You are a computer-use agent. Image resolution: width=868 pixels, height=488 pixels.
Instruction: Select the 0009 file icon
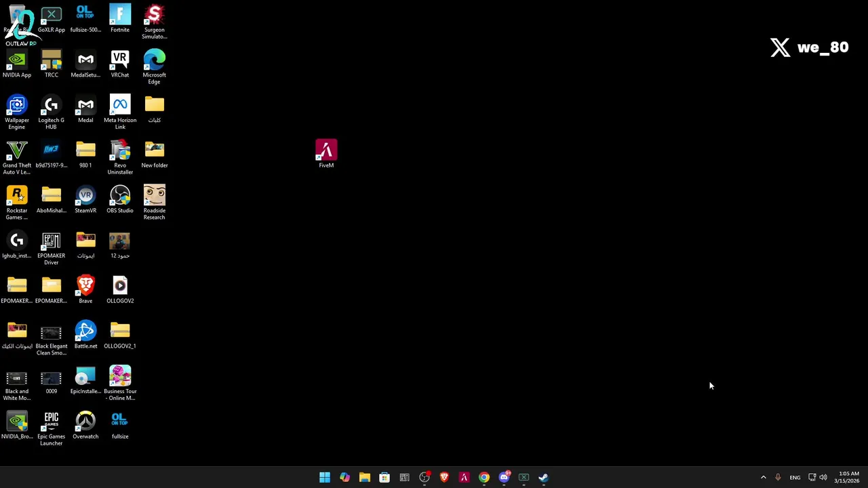52,381
